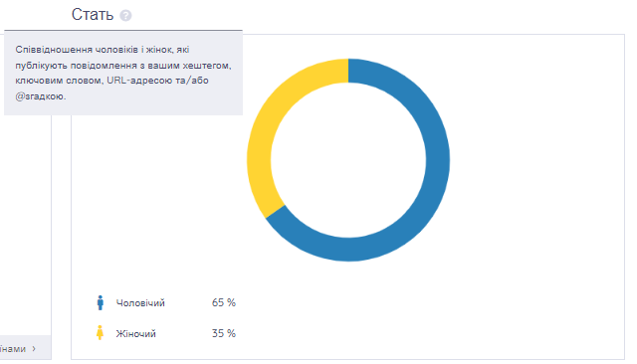Click the 'публікують повідомлення' tooltip line
Image resolution: width=637 pixels, height=364 pixels.
(123, 66)
